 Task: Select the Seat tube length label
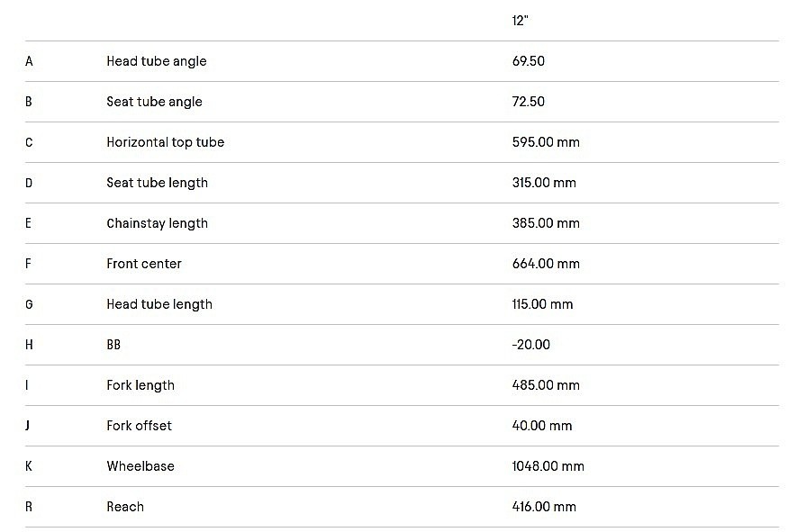click(x=157, y=183)
